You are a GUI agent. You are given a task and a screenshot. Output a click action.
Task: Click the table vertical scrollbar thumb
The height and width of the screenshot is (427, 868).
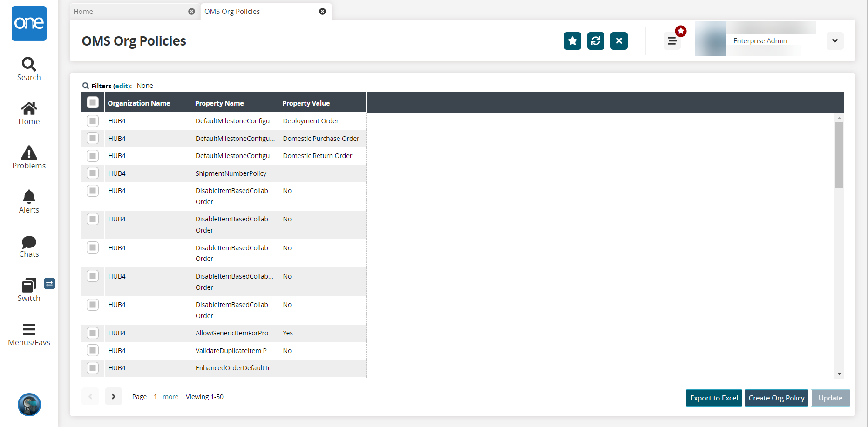click(839, 154)
